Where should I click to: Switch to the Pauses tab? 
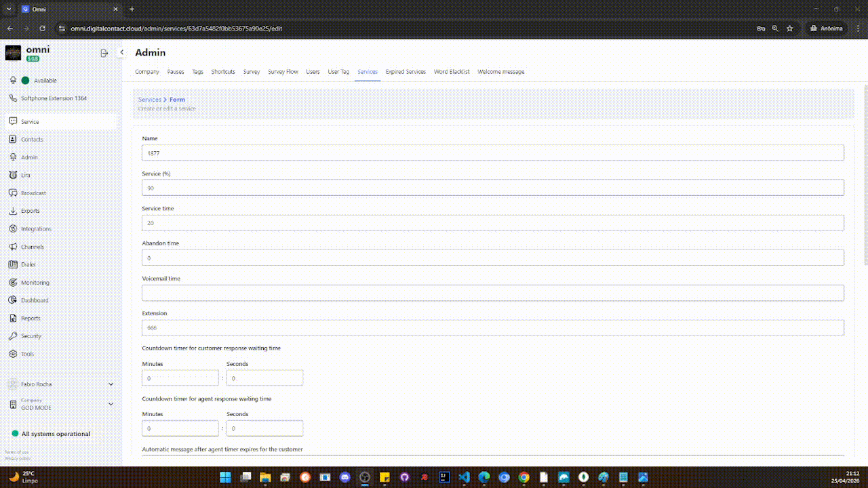point(176,72)
